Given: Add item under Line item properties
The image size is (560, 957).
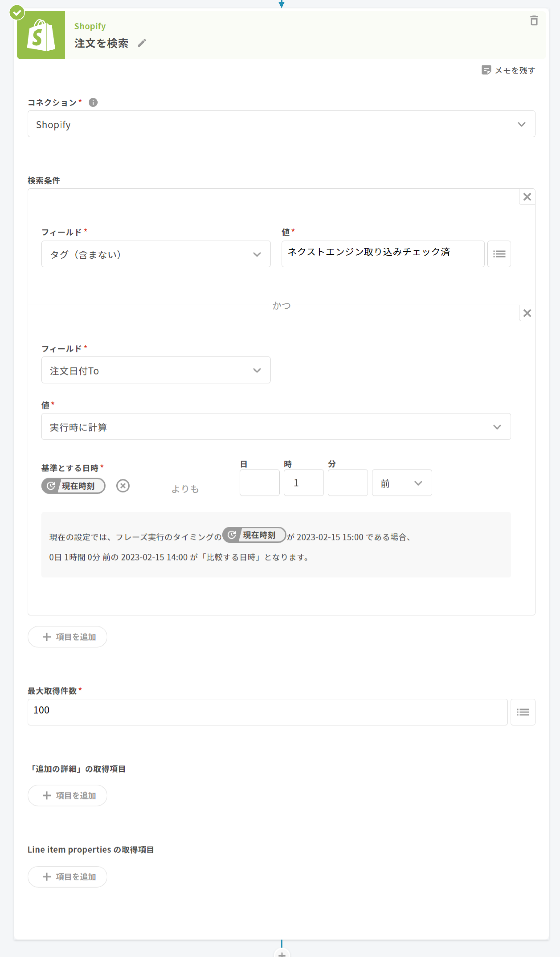Looking at the screenshot, I should (68, 876).
